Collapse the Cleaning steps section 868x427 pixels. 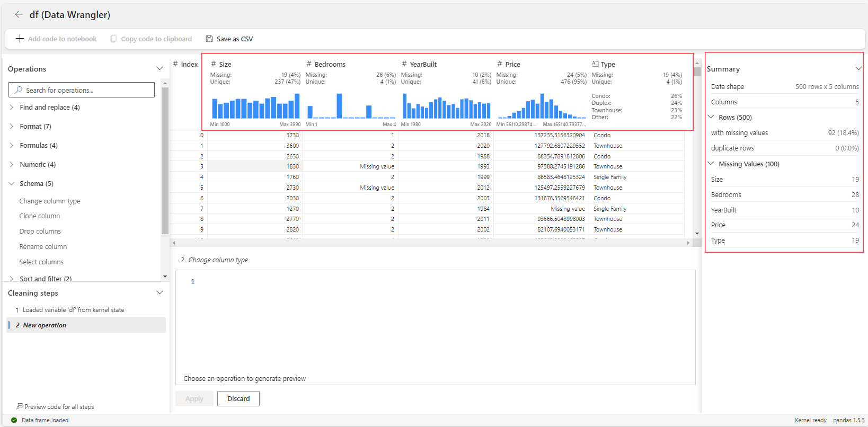pyautogui.click(x=160, y=293)
